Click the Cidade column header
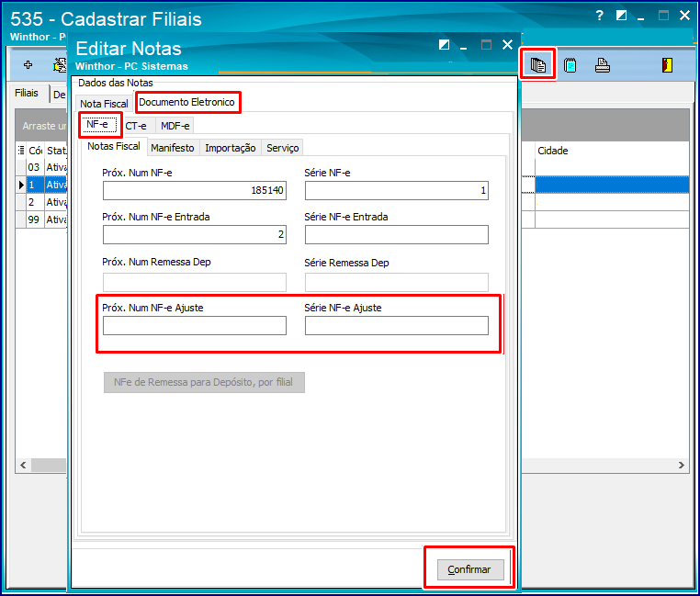700x596 pixels. (612, 151)
